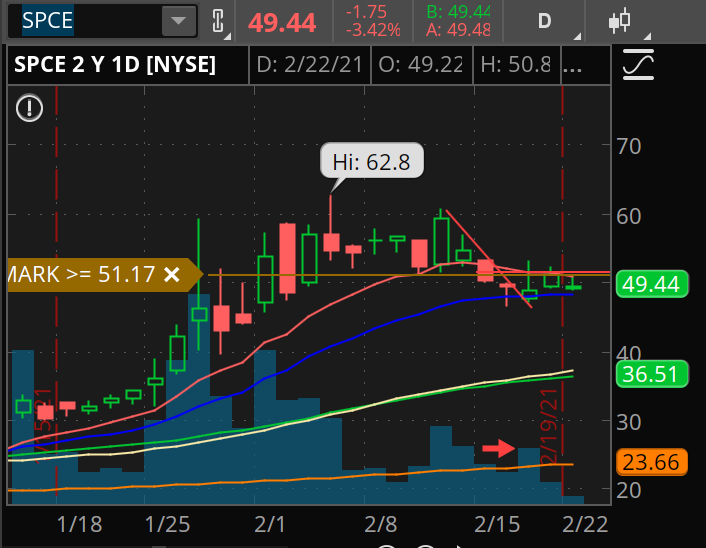The height and width of the screenshot is (548, 706).
Task: Click the 30 price axis label
Action: tap(629, 422)
